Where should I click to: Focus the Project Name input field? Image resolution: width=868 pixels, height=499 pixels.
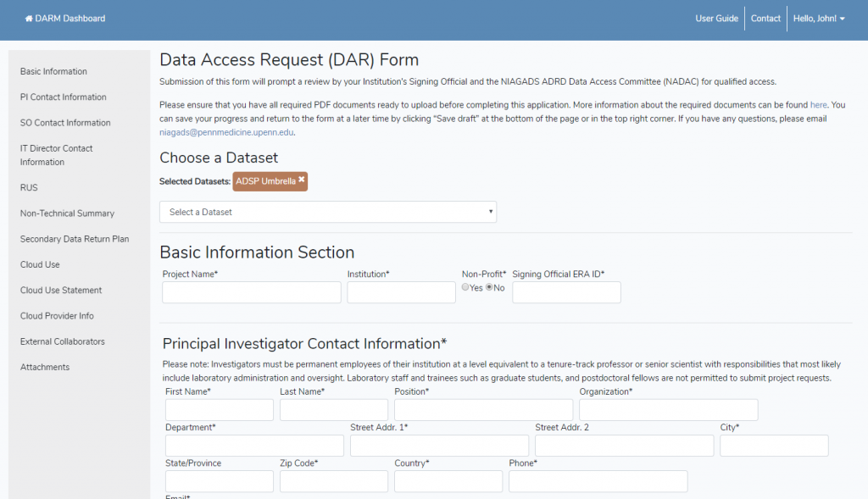coord(251,292)
